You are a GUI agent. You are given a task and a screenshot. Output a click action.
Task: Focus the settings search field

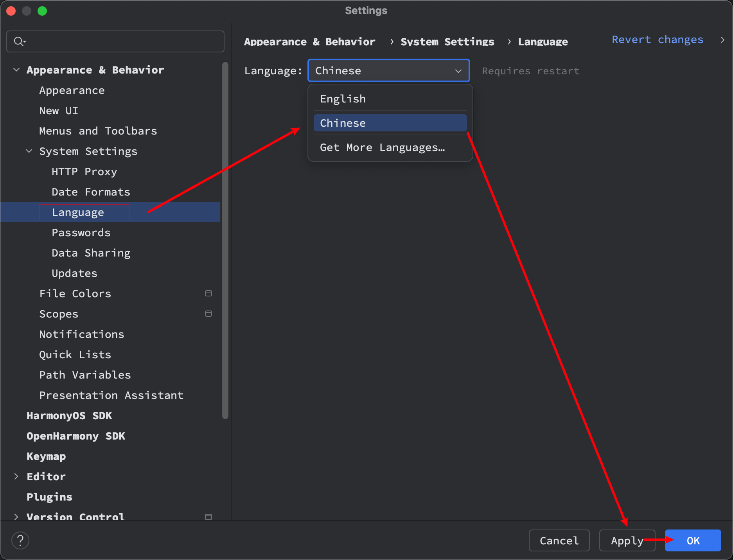coord(115,41)
